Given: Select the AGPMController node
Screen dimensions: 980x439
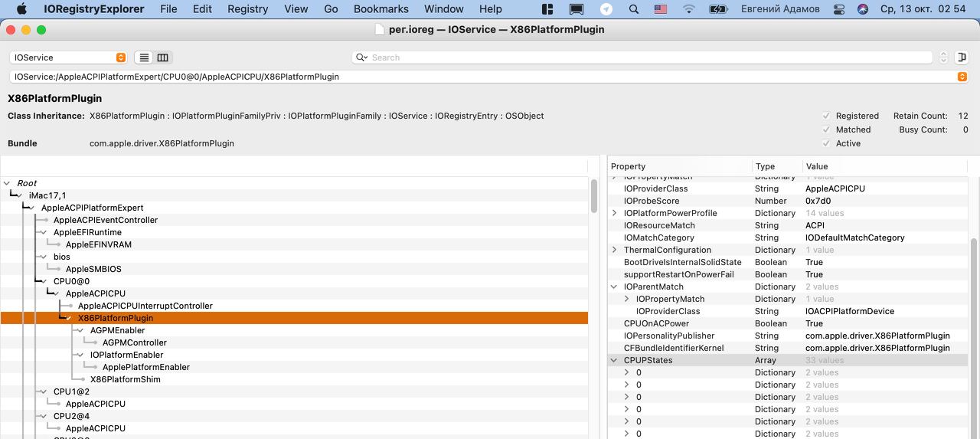Looking at the screenshot, I should tap(135, 342).
